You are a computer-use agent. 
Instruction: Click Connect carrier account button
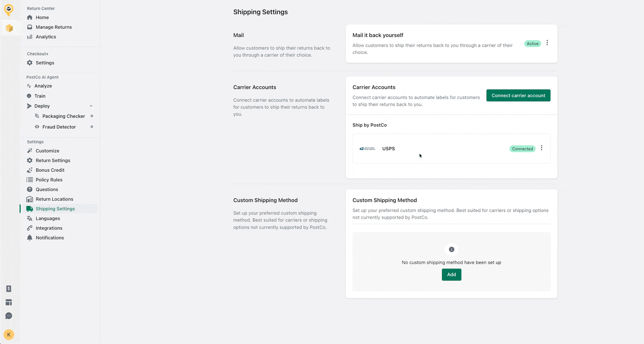tap(518, 95)
